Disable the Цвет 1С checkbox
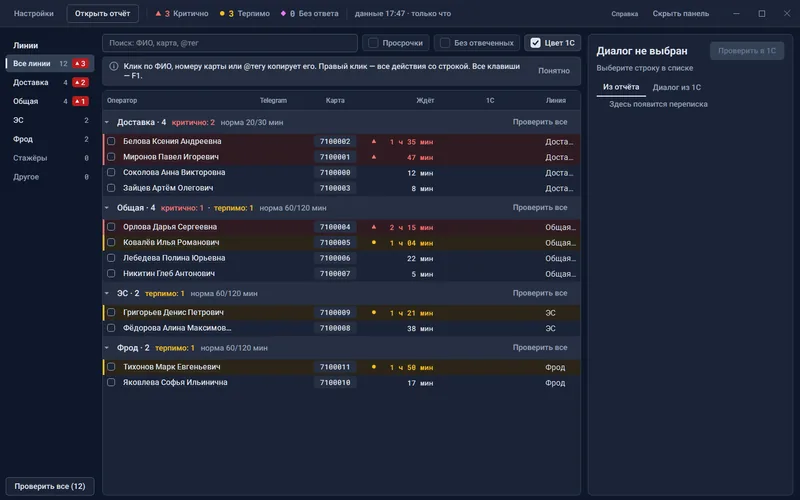The image size is (800, 500). [535, 43]
